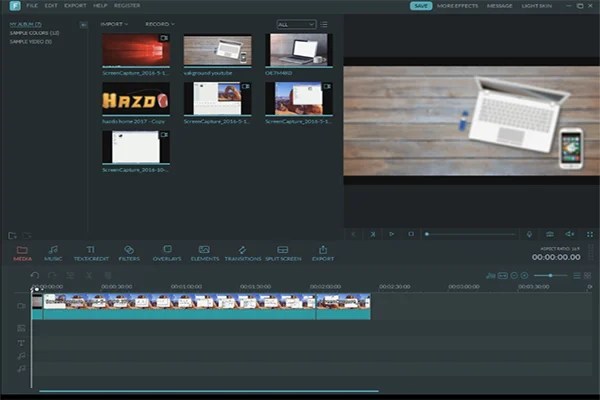This screenshot has height=400, width=600.
Task: Toggle the voiceover microphone recording
Action: 529,234
